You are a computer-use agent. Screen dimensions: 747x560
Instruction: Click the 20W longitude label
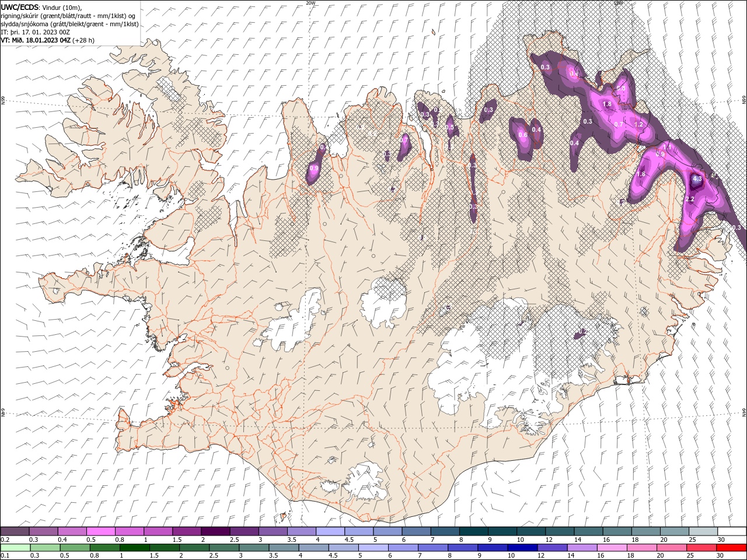point(310,2)
